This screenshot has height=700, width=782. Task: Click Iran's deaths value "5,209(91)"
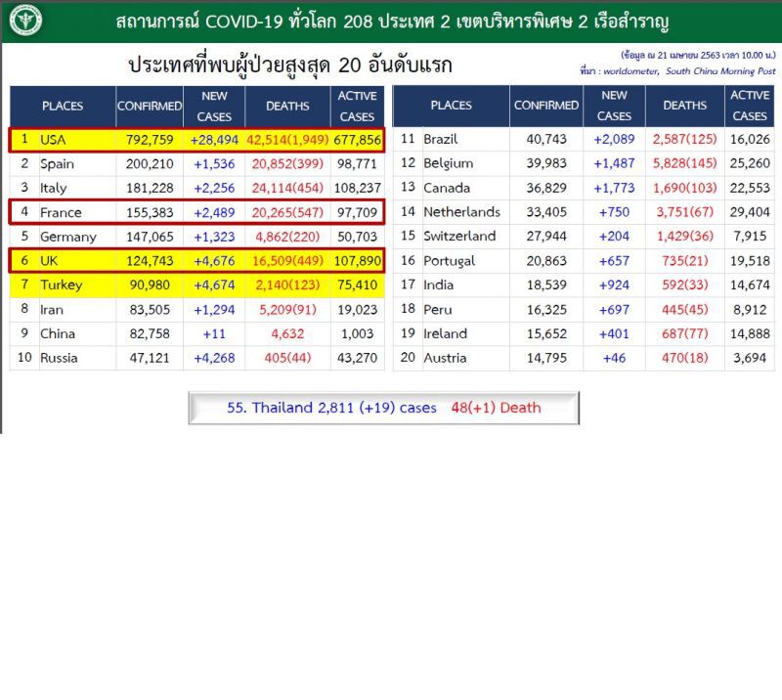(x=287, y=310)
